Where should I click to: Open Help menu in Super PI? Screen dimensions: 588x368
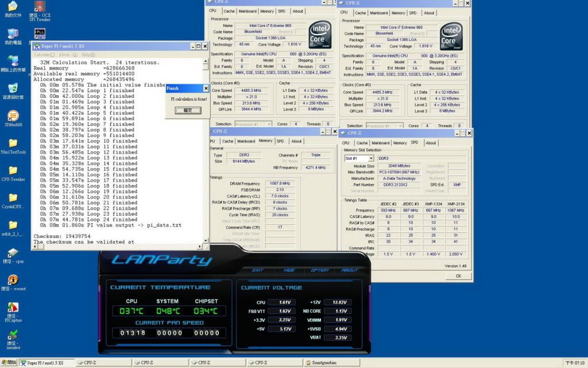(88, 55)
